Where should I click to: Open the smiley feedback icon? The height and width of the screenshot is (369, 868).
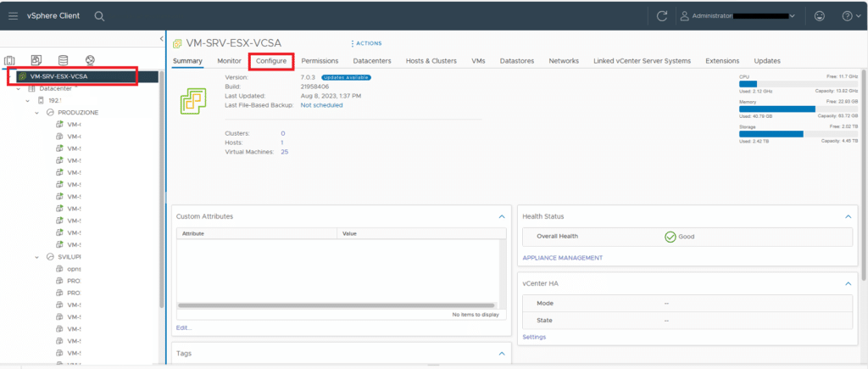820,16
